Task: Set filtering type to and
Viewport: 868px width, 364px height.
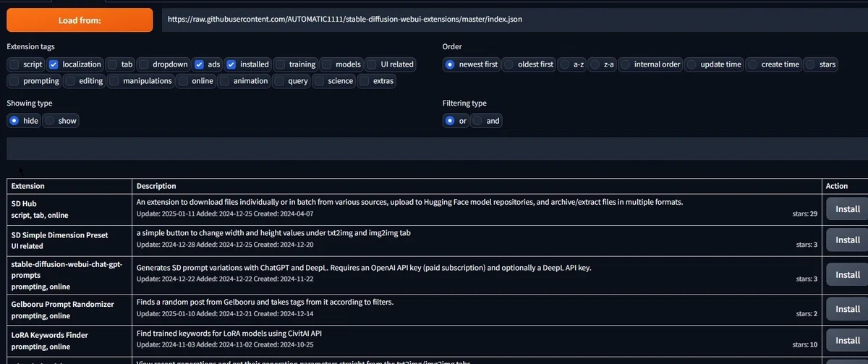Action: pyautogui.click(x=478, y=121)
